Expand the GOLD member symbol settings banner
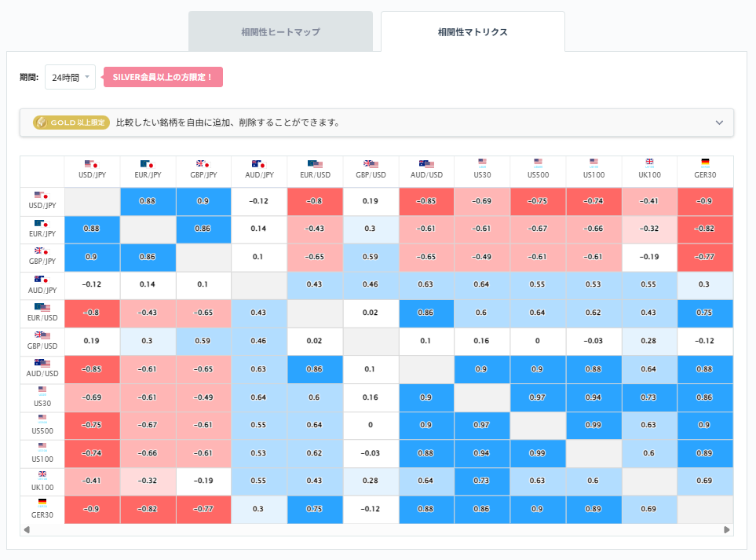This screenshot has height=560, width=756. [718, 123]
